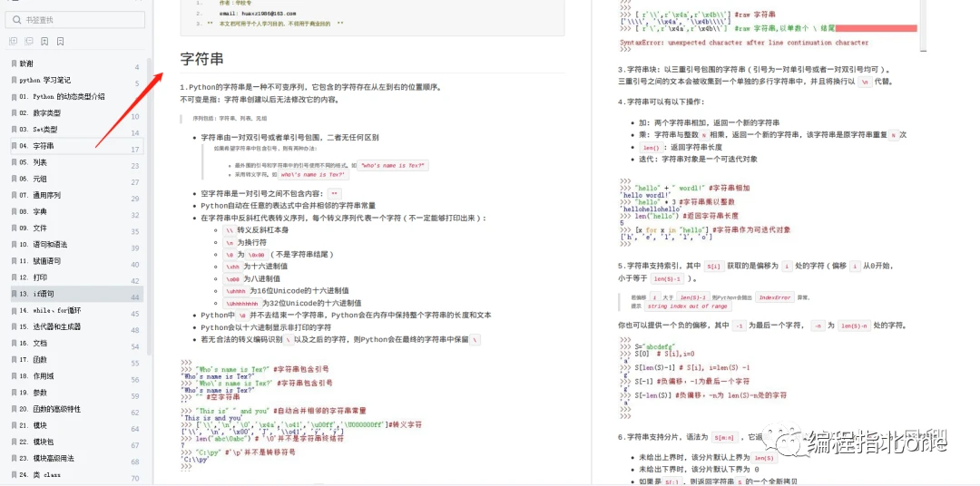Click the remove bookmark icon
The width and height of the screenshot is (980, 486).
[x=60, y=42]
